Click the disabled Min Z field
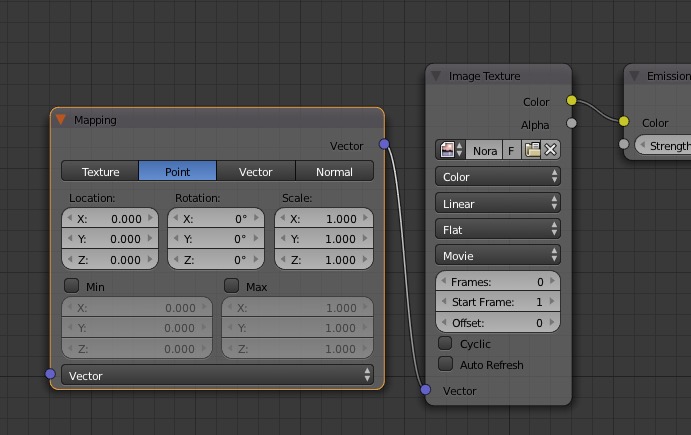691x435 pixels. (x=137, y=348)
